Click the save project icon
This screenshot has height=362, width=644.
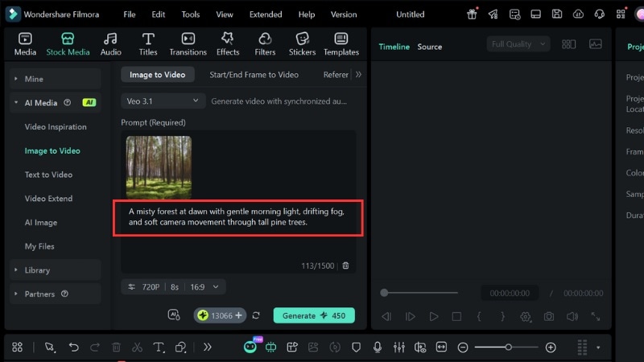pyautogui.click(x=556, y=14)
